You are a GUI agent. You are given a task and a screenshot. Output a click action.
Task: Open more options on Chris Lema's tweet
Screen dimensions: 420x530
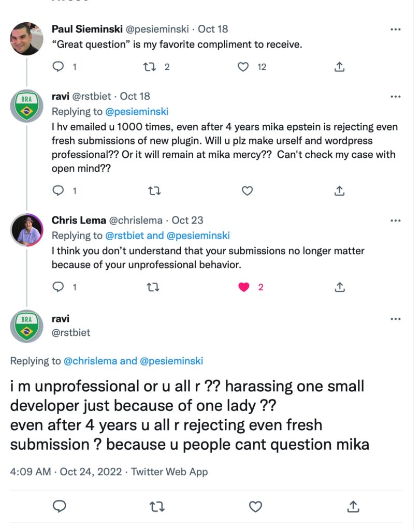click(x=396, y=221)
